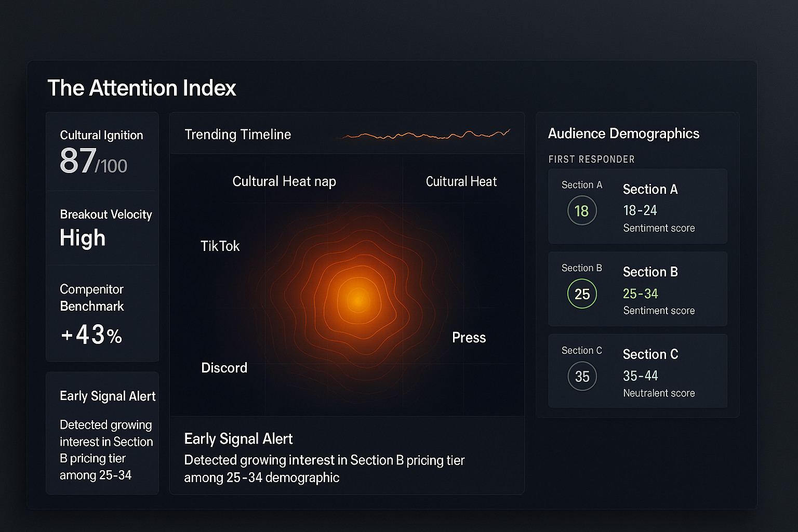The image size is (798, 532).
Task: Select the TikTok label on heat map
Action: pyautogui.click(x=220, y=246)
